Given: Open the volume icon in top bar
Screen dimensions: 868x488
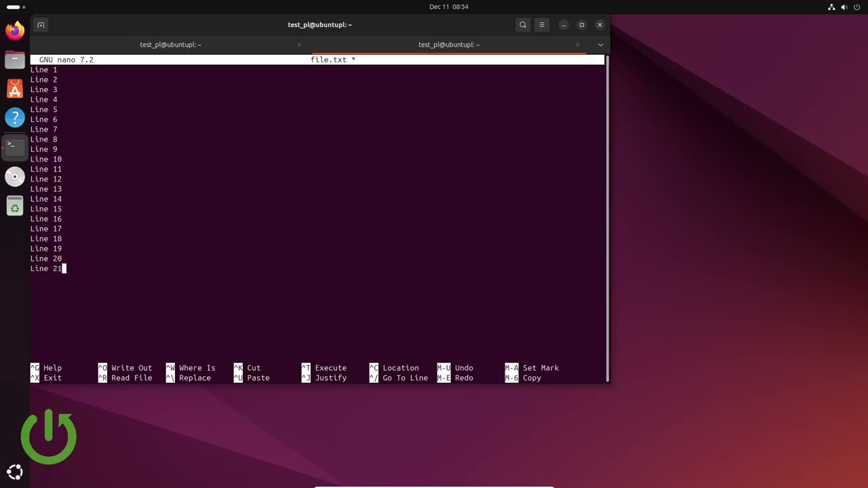Looking at the screenshot, I should (844, 7).
